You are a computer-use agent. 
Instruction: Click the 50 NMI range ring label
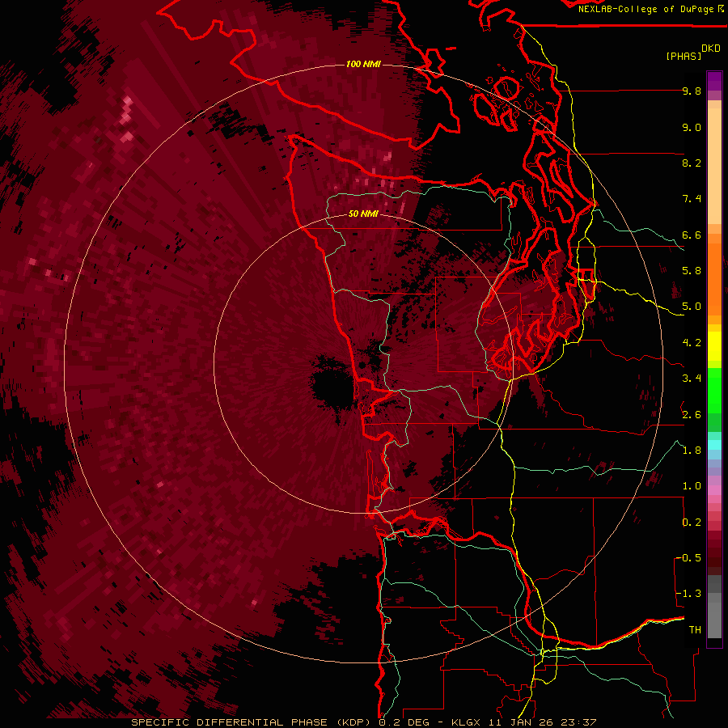pos(363,214)
